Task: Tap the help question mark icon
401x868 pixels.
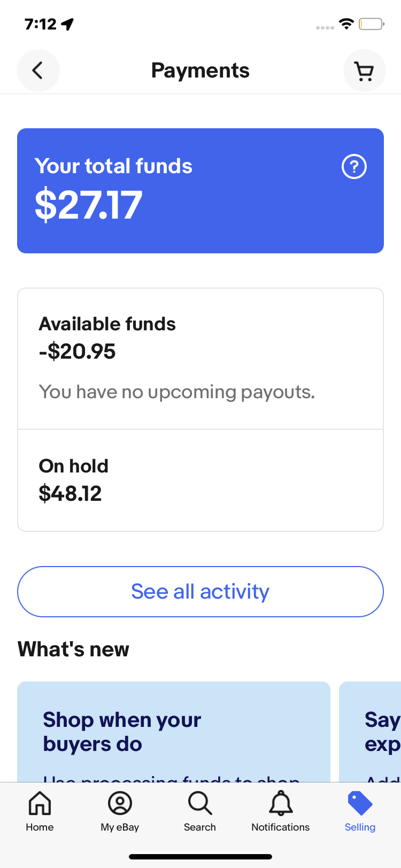Action: (354, 167)
